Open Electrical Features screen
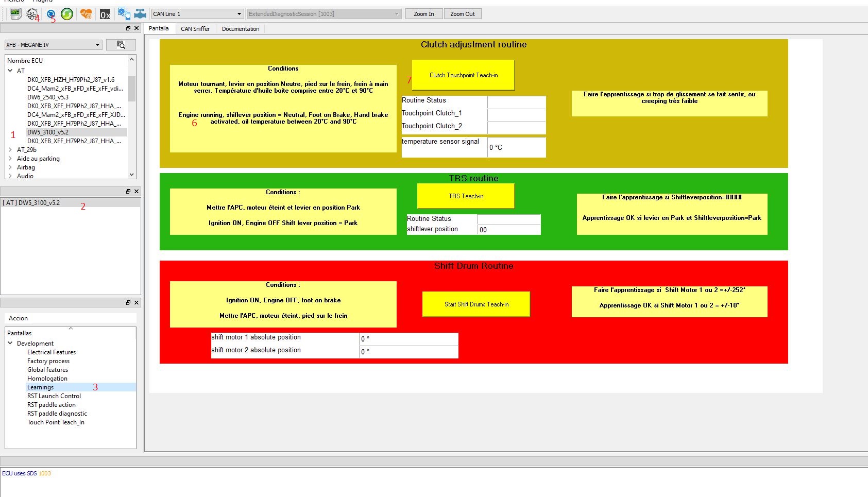This screenshot has height=497, width=868. point(52,352)
